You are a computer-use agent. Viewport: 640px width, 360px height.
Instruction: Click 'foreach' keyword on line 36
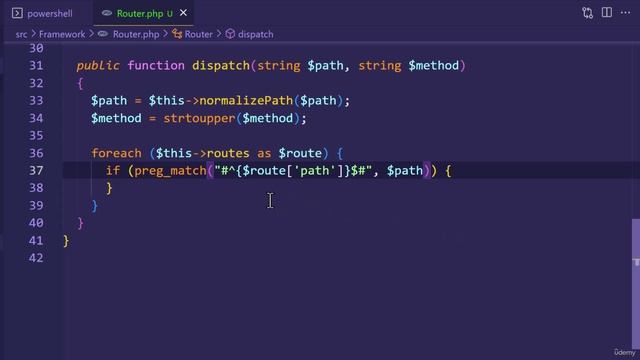[116, 153]
